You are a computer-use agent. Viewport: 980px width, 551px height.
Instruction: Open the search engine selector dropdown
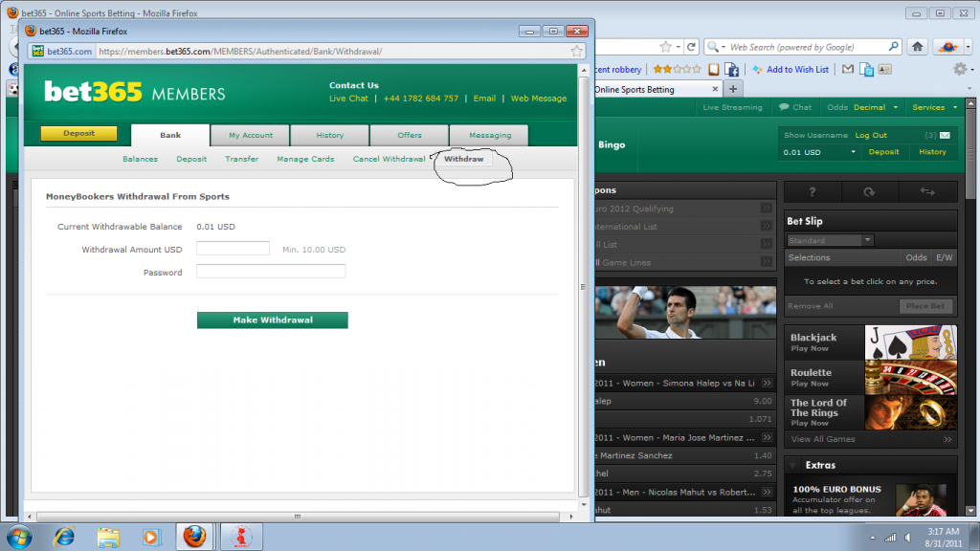tap(724, 47)
